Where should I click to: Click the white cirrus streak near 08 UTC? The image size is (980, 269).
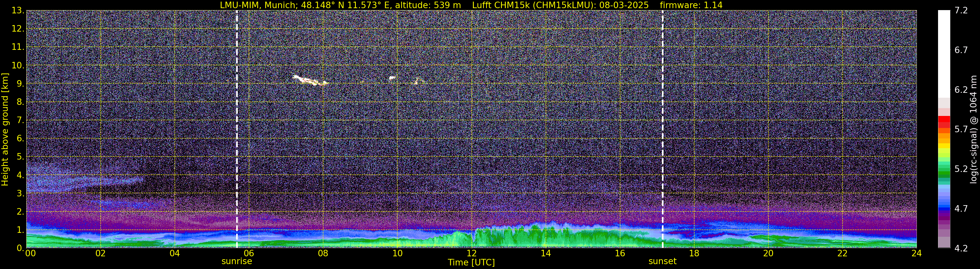click(x=310, y=80)
